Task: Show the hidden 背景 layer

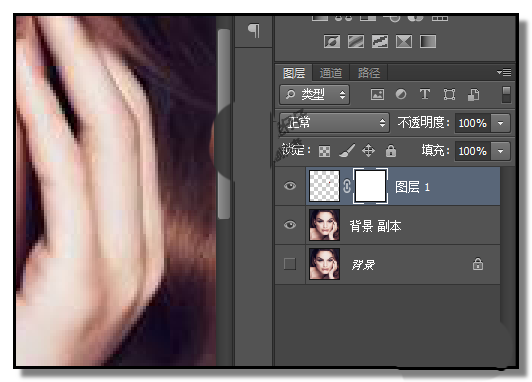Action: click(290, 264)
